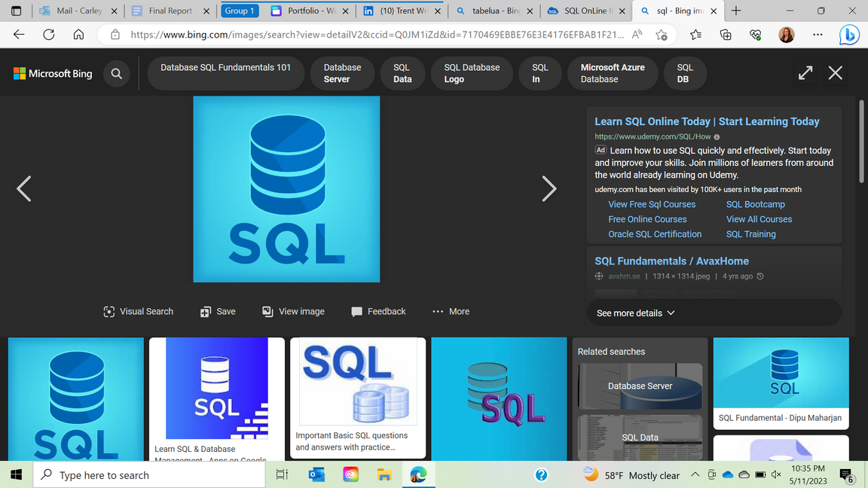
Task: Click the Bing search magnifier icon
Action: click(x=116, y=74)
